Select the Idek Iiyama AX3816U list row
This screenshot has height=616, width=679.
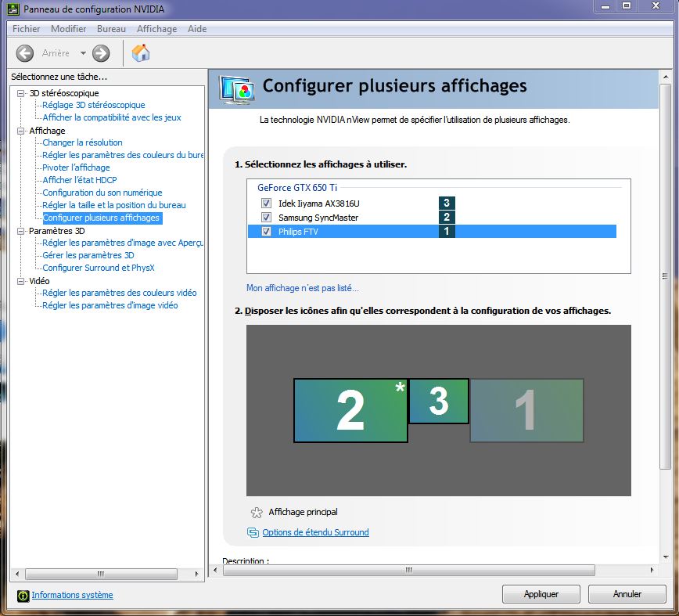(432, 204)
